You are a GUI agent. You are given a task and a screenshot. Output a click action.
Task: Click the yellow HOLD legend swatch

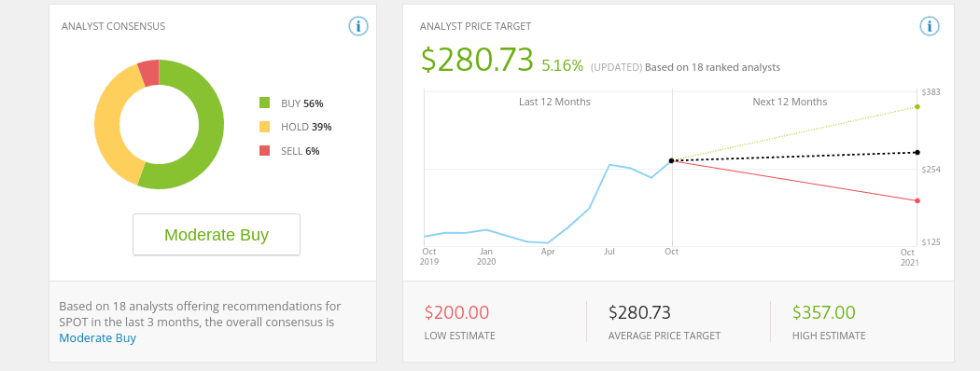coord(264,127)
